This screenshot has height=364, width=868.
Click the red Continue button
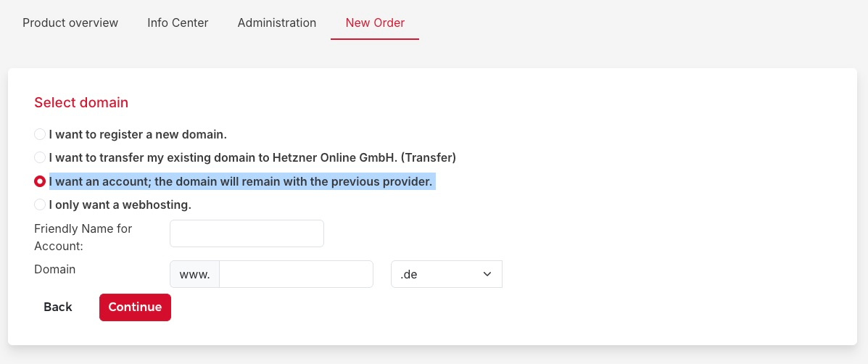[x=135, y=307]
